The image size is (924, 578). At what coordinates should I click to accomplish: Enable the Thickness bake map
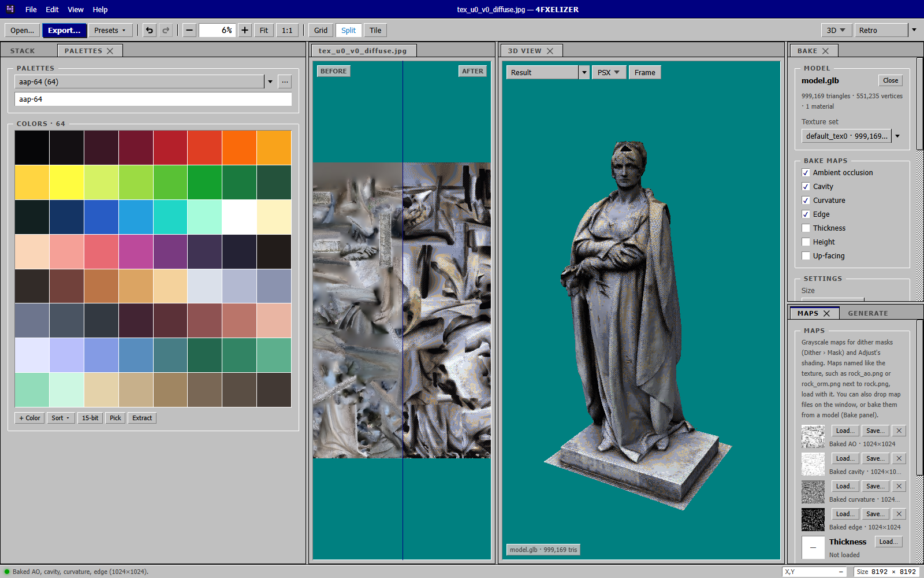pyautogui.click(x=806, y=228)
